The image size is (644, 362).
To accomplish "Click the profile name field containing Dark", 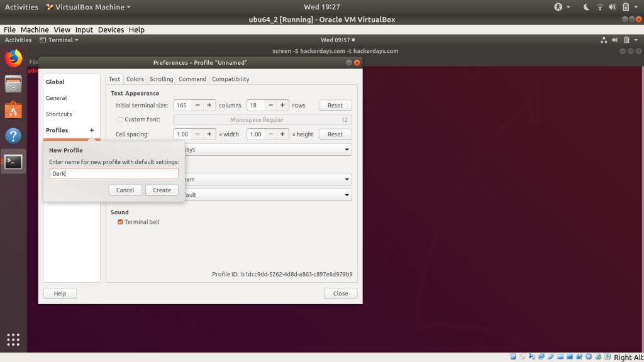I will click(113, 173).
